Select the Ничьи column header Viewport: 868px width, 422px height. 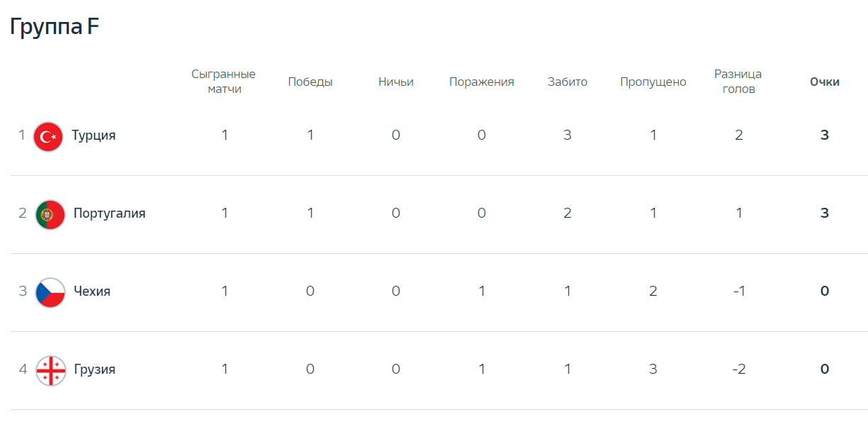[x=396, y=82]
